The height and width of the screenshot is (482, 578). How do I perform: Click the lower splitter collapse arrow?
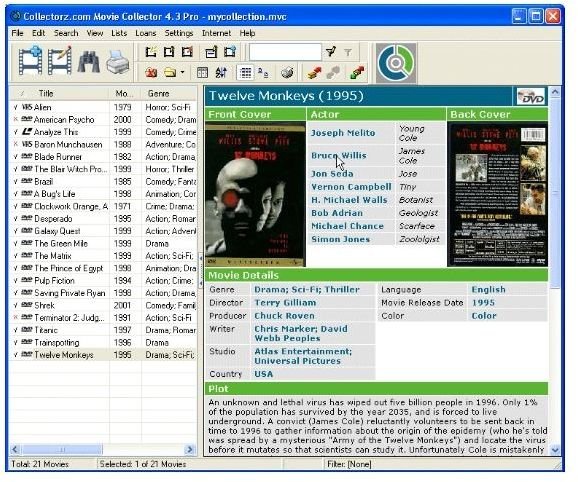click(200, 283)
